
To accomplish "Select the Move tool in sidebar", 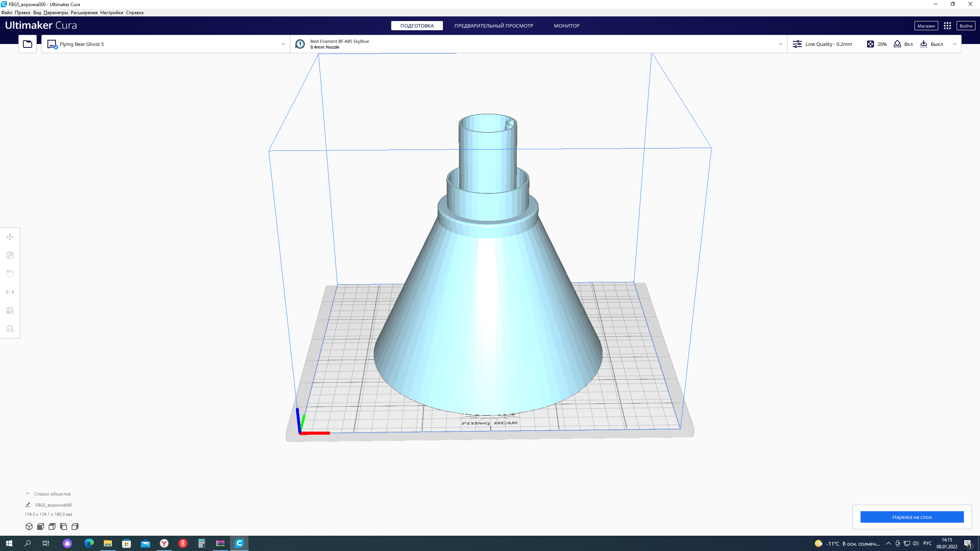I will [10, 237].
